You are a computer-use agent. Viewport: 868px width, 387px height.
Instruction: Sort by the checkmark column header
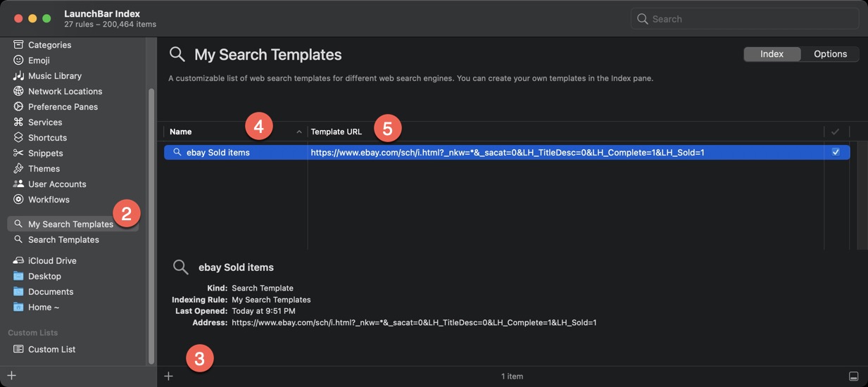coord(836,132)
